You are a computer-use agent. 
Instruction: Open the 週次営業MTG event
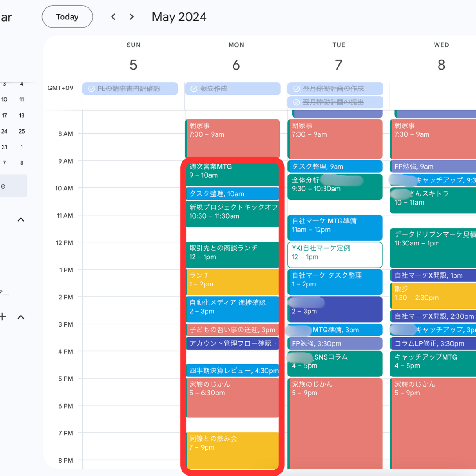(x=233, y=174)
